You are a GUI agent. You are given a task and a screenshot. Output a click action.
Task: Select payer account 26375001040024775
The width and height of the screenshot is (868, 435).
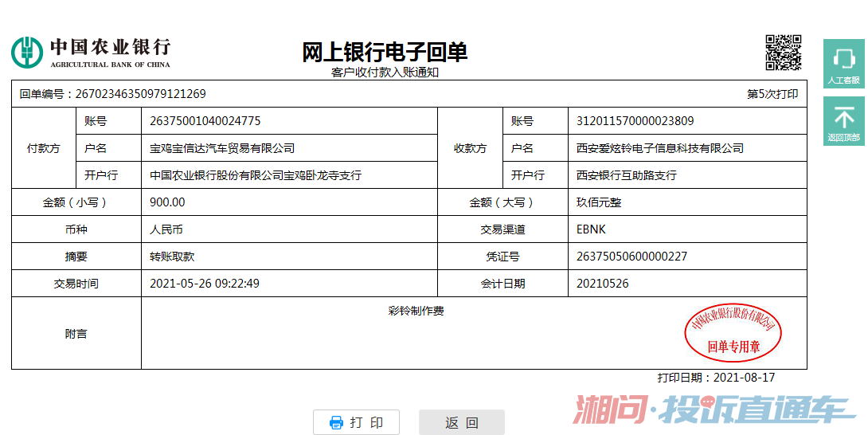(x=205, y=121)
